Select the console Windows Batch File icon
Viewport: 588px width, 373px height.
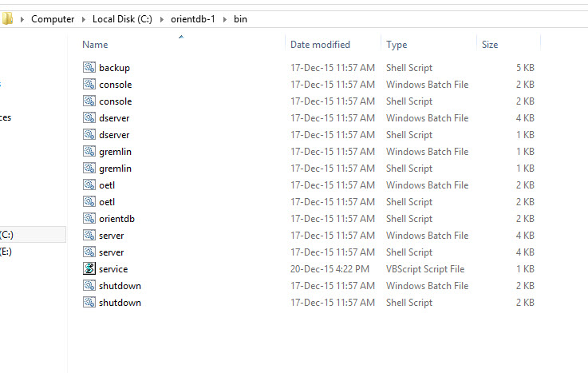point(89,84)
